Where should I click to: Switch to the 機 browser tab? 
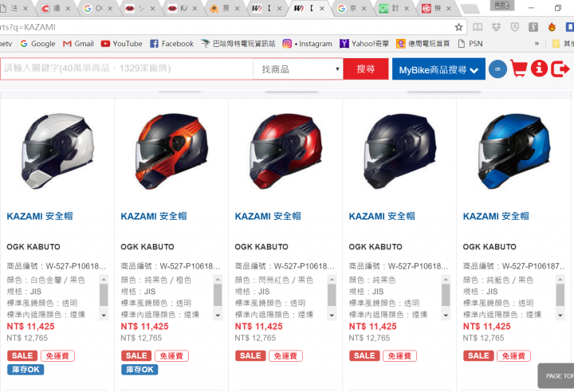[x=436, y=8]
